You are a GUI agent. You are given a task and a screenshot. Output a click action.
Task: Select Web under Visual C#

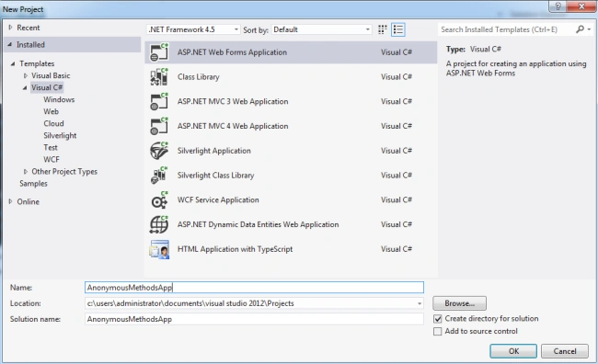pos(52,111)
